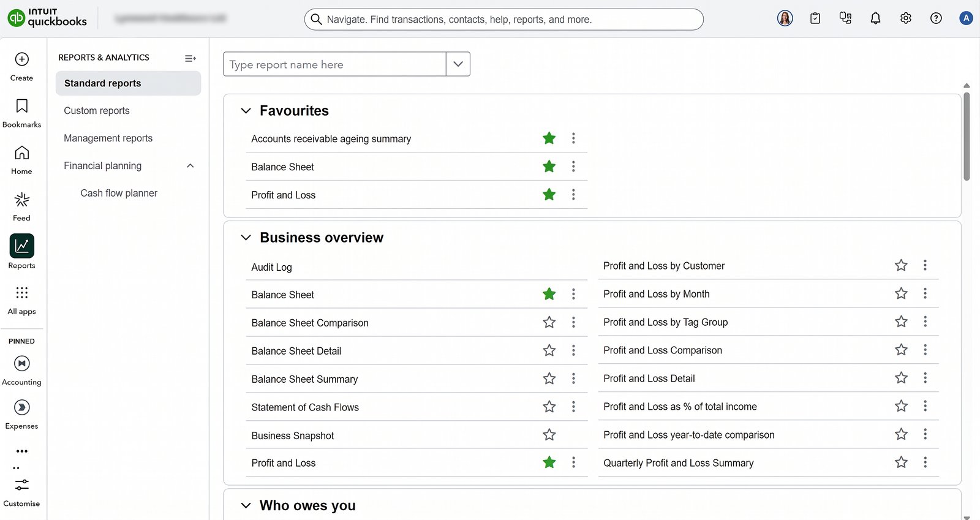Viewport: 980px width, 520px height.
Task: Select the Reports chart icon
Action: click(x=22, y=246)
